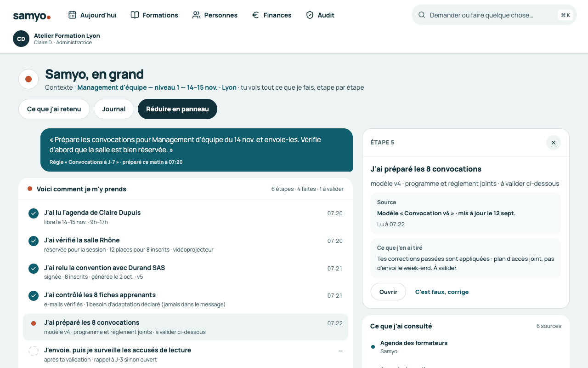Select step 'J'ai vérifié la salle Rhône'
The image size is (588, 368).
[186, 245]
